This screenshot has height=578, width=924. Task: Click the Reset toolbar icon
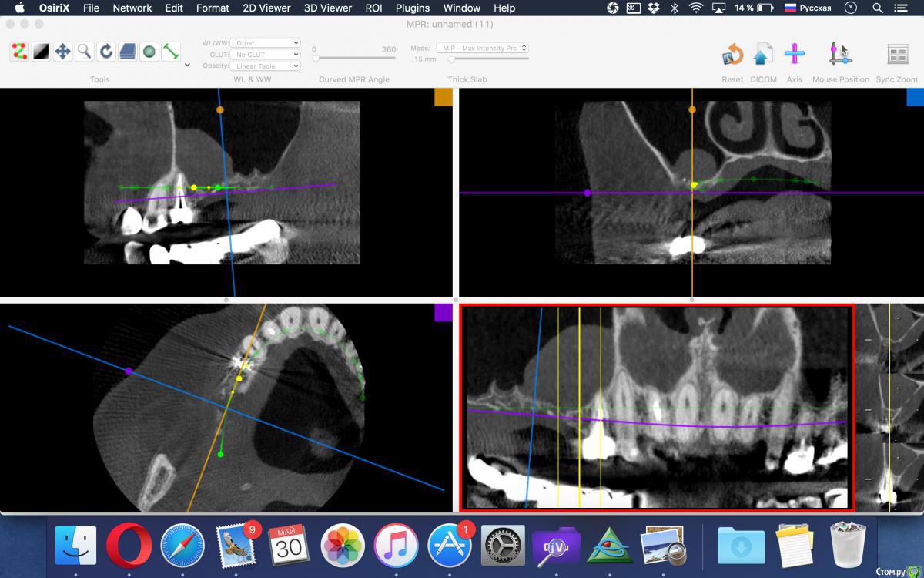tap(732, 54)
